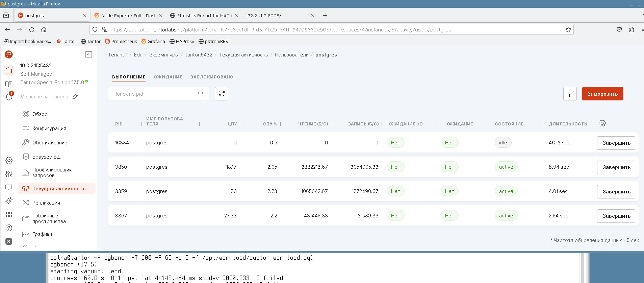The image size is (644, 283).
Task: Open Профилировщик запросов menu item
Action: point(52,172)
